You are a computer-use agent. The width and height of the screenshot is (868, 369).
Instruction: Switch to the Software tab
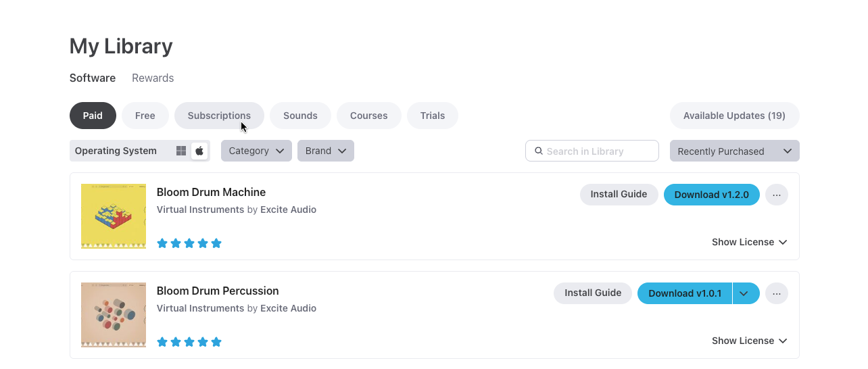tap(93, 78)
